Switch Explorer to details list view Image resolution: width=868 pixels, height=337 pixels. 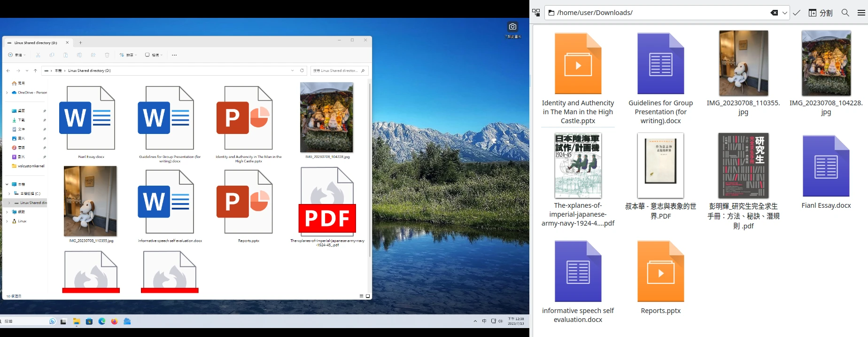[x=361, y=296]
